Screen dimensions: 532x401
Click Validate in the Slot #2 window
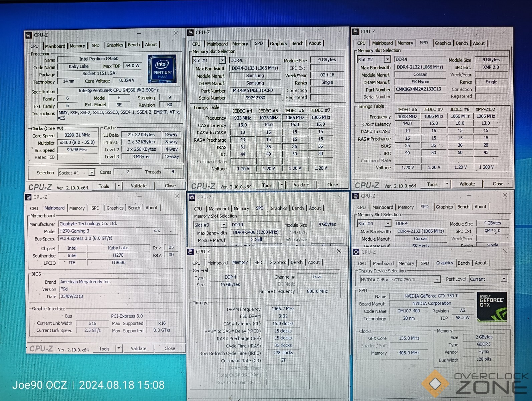point(467,184)
